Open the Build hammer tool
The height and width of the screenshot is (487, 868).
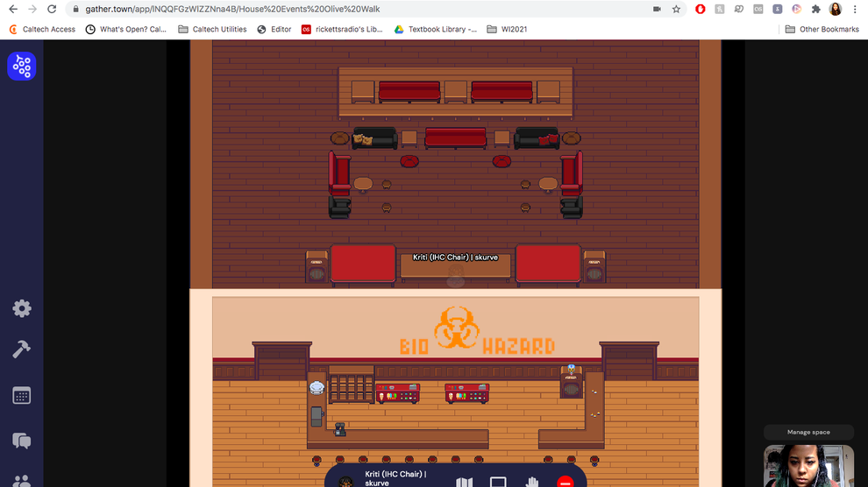click(x=22, y=349)
